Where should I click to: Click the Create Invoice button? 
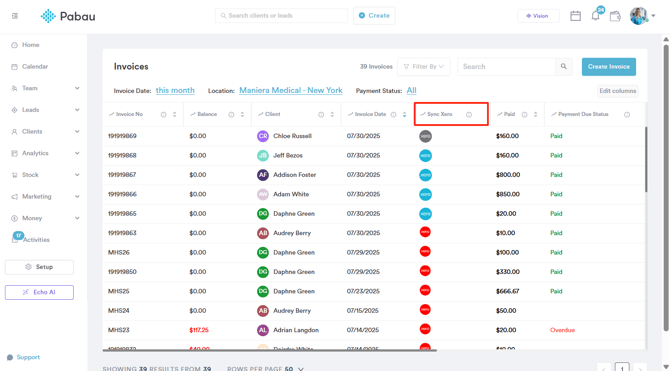point(608,67)
